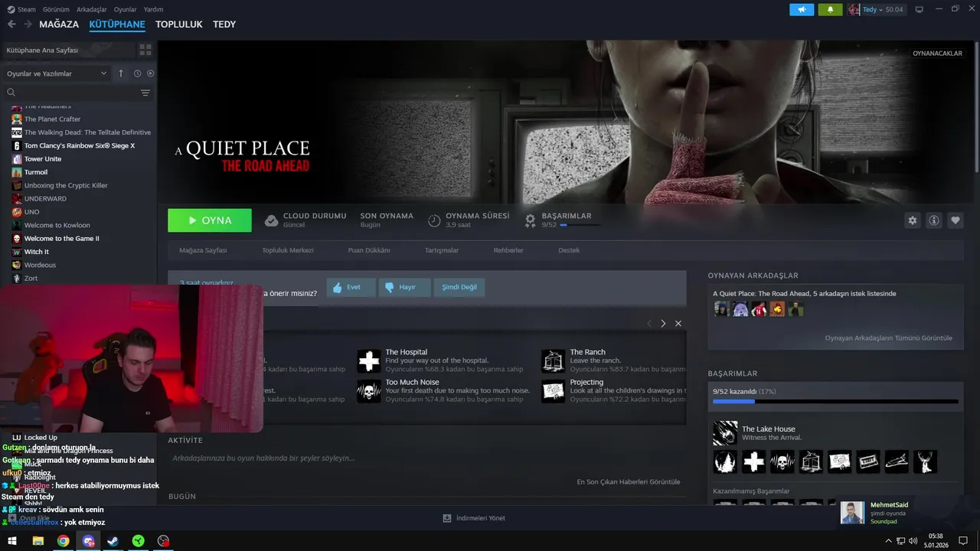Open Big Picture mode monitor icon
The image size is (980, 551).
click(x=920, y=9)
